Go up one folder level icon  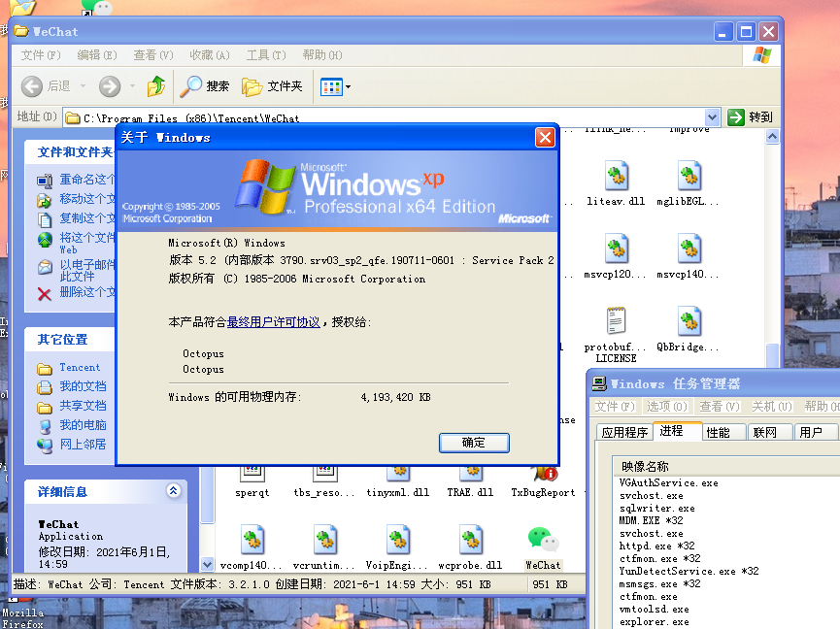point(156,86)
